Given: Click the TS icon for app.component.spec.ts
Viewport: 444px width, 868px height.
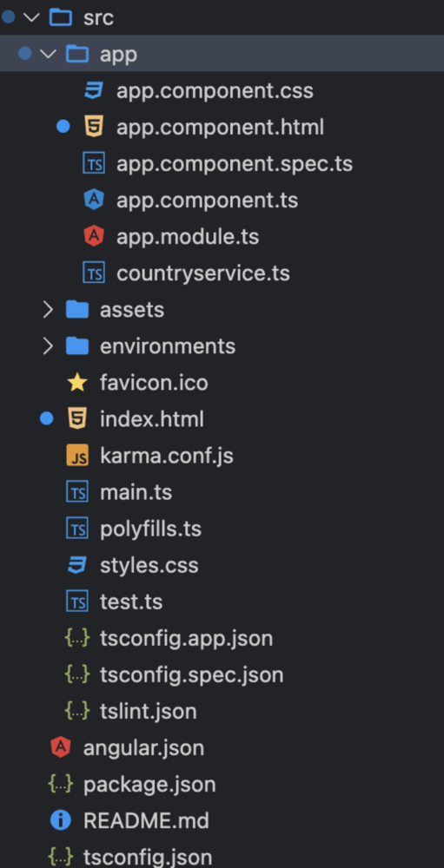Looking at the screenshot, I should [94, 163].
